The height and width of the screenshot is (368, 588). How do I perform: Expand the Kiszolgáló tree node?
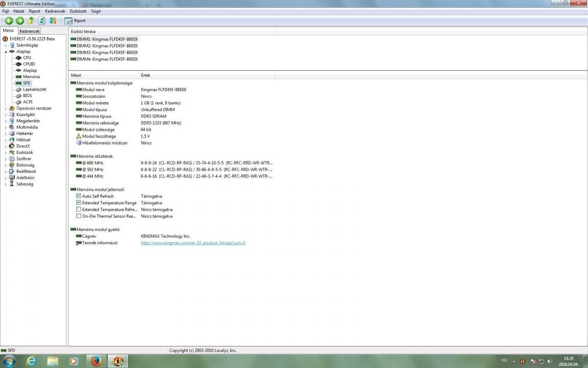6,114
